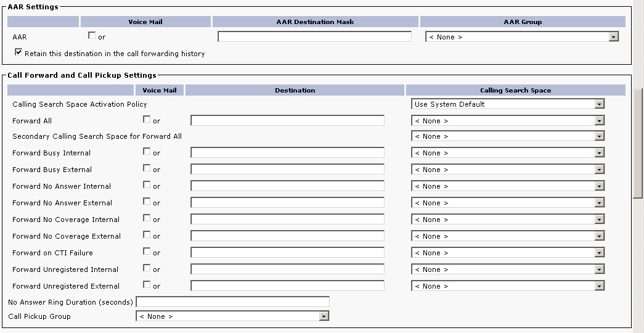
Task: Tick Forward Busy Internal voice mail checkbox
Action: click(x=147, y=151)
